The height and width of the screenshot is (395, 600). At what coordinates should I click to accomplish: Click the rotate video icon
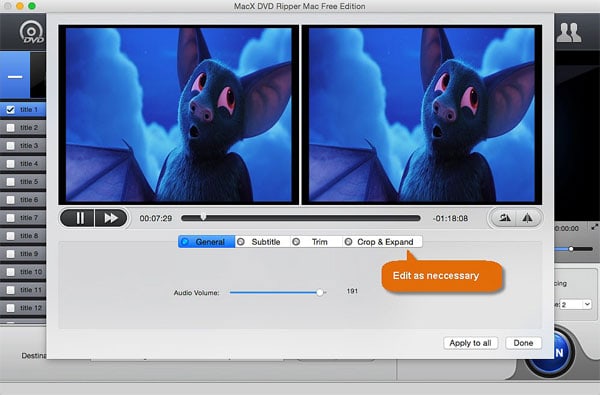[x=504, y=218]
